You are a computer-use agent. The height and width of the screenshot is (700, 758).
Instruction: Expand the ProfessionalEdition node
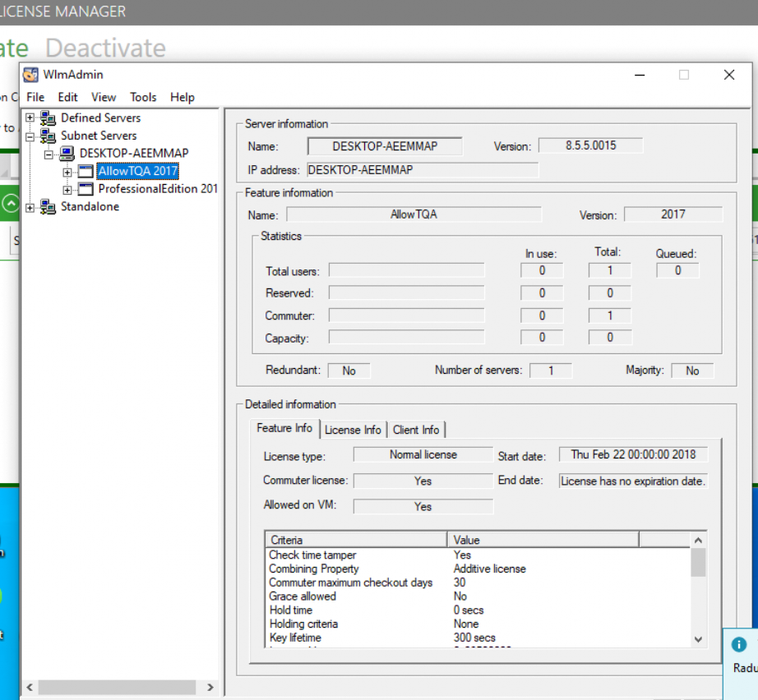coord(67,191)
